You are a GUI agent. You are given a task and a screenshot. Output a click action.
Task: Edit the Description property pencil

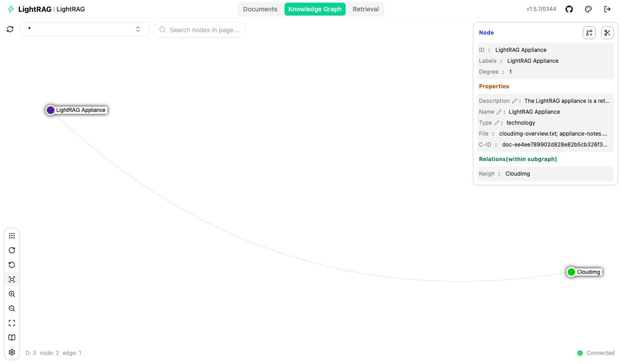click(515, 101)
